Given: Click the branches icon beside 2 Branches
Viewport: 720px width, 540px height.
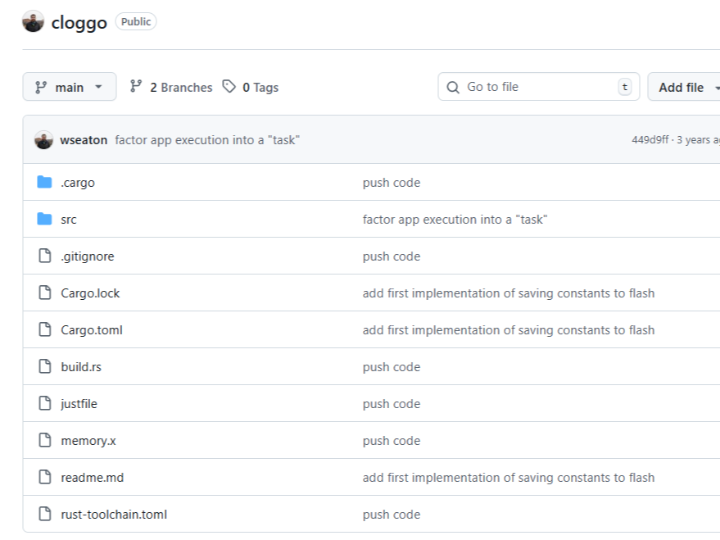Looking at the screenshot, I should click(136, 87).
